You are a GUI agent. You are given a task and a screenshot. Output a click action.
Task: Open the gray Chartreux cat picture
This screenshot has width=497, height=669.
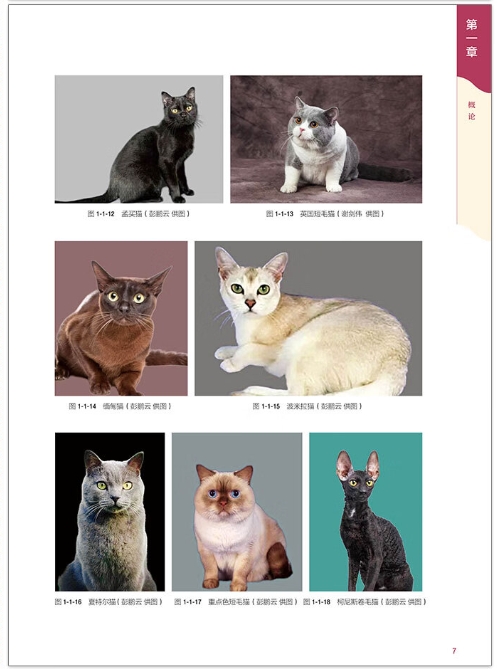pyautogui.click(x=110, y=512)
